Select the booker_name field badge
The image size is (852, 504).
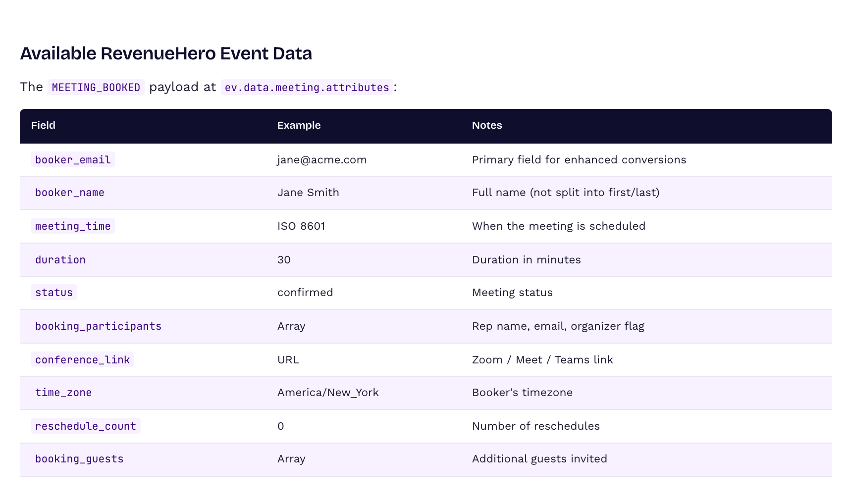click(69, 193)
